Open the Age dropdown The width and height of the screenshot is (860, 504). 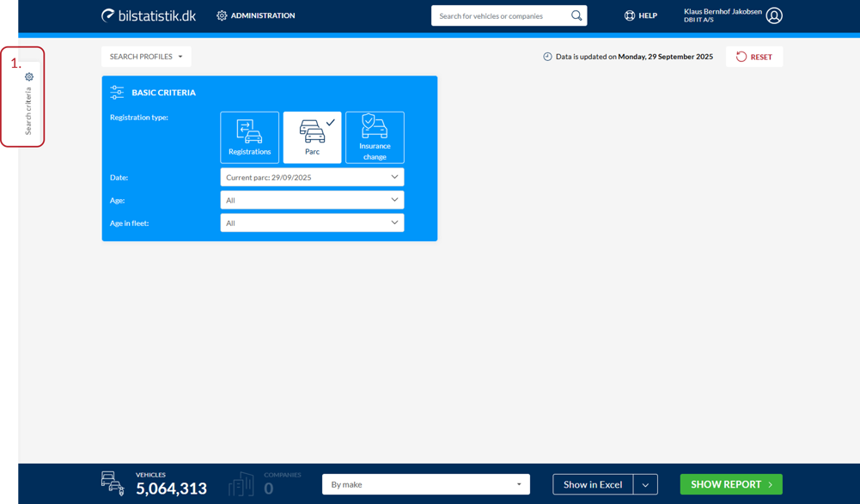pyautogui.click(x=312, y=200)
